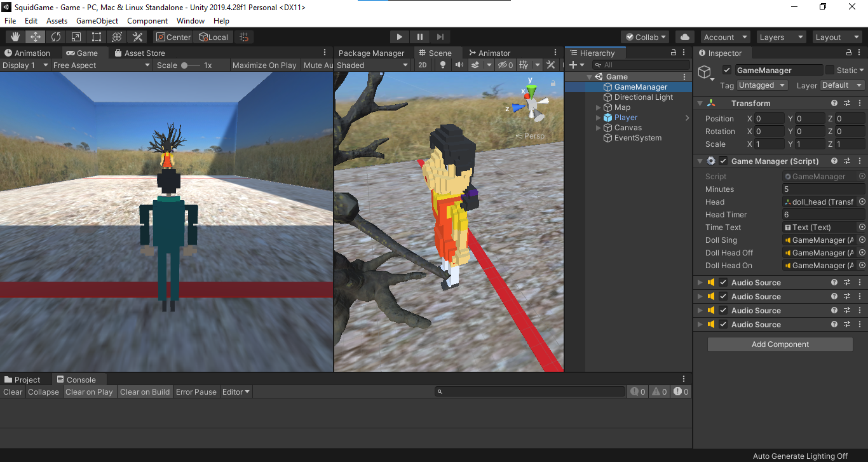Toggle GameManager active checkbox
This screenshot has width=868, height=462.
coord(727,70)
